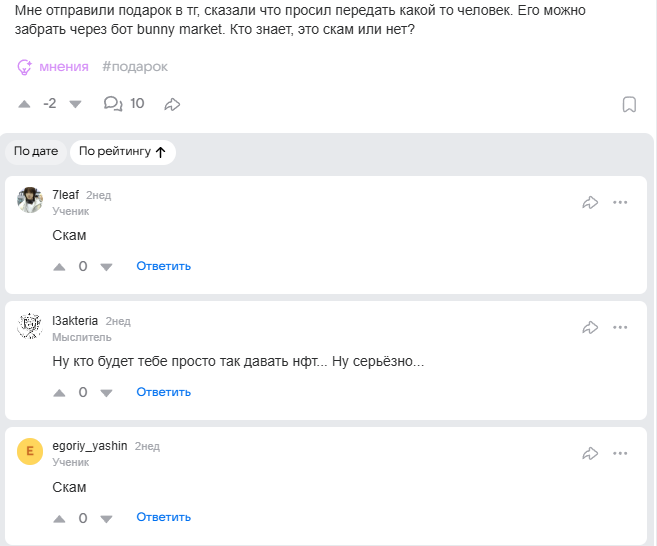
Task: Open the question's 10 comments counter
Action: coord(124,104)
